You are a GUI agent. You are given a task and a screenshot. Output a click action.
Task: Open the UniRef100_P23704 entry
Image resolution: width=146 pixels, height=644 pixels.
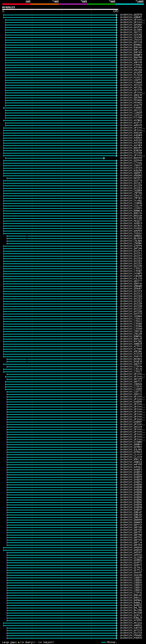[131, 354]
